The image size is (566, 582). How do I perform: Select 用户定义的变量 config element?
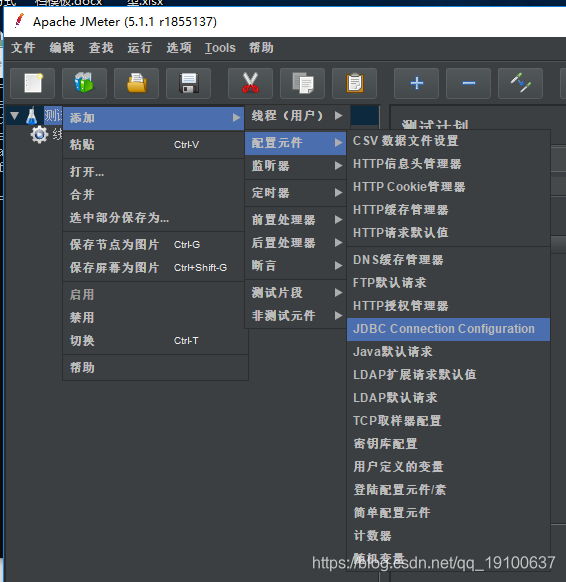click(x=448, y=467)
